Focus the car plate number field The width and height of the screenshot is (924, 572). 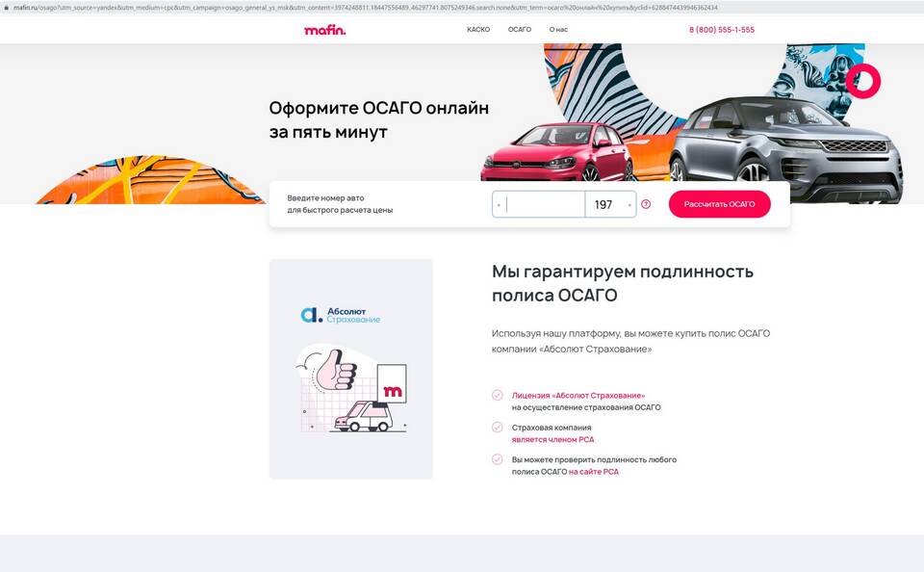click(539, 204)
